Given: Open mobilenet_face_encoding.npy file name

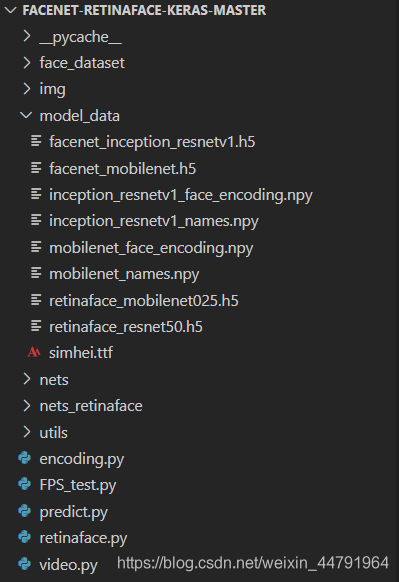Looking at the screenshot, I should coord(151,248).
